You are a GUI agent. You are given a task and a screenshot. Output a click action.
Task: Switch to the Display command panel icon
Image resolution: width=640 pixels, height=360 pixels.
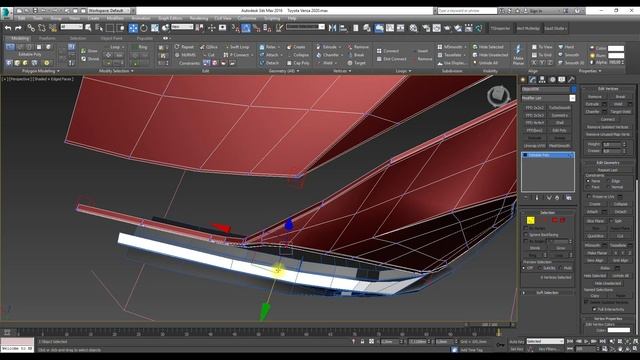point(562,80)
